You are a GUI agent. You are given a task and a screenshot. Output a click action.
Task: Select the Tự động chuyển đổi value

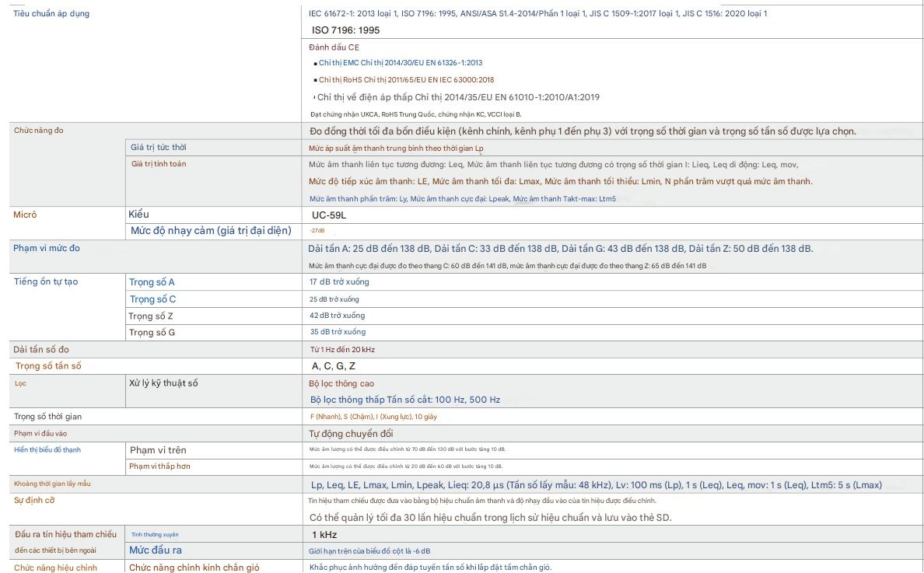click(x=351, y=433)
